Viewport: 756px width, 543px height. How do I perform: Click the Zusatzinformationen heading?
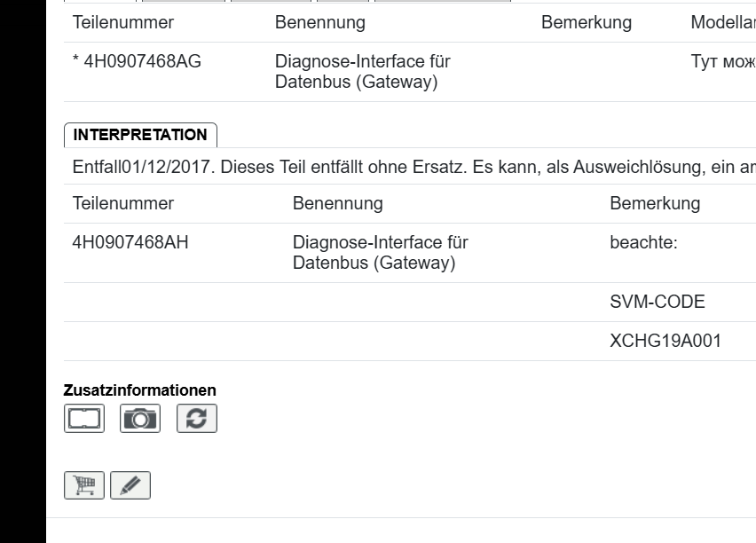(x=142, y=390)
